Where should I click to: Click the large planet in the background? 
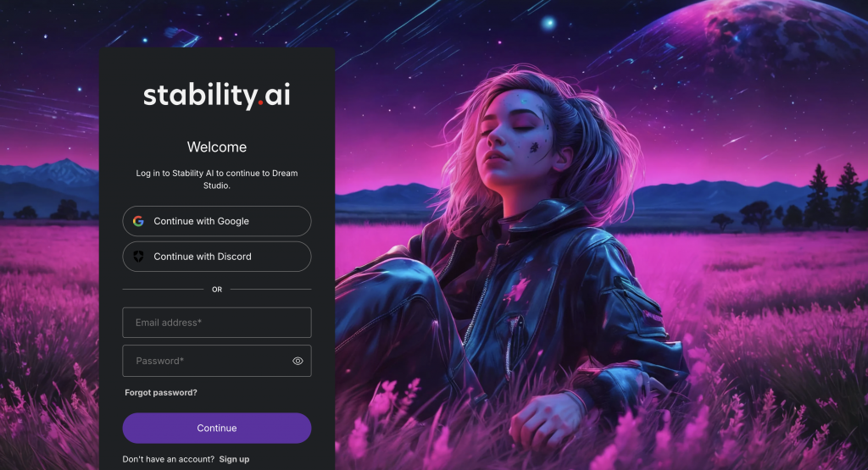point(764,39)
